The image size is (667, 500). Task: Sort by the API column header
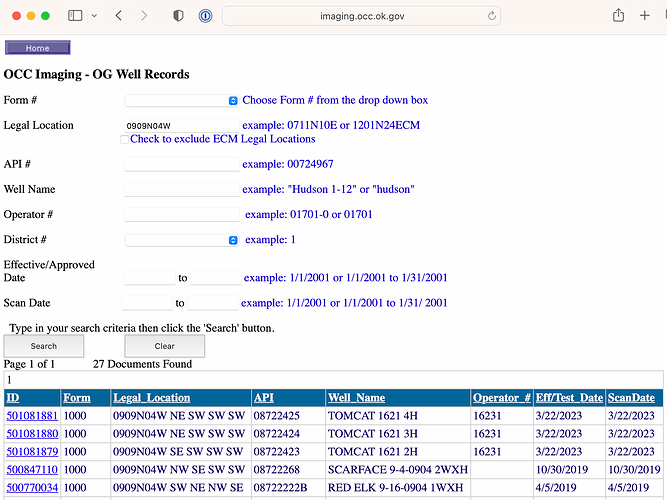[264, 397]
